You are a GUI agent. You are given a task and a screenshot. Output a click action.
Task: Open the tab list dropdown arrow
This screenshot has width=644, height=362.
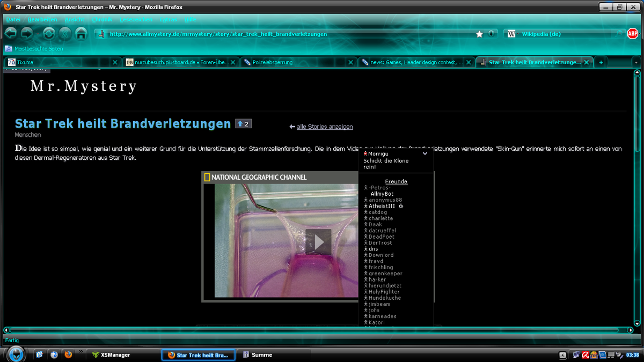636,62
